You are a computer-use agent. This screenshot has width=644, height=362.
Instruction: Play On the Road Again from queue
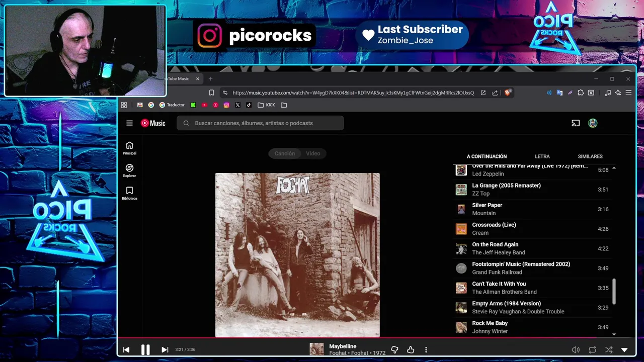(532, 248)
